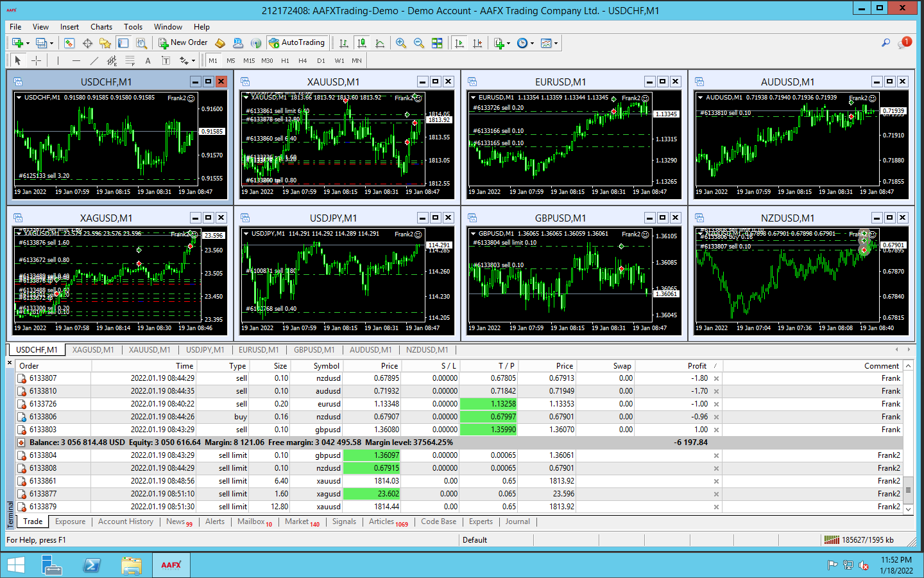924x578 pixels.
Task: Click the New Chart toolbar icon
Action: tap(17, 43)
